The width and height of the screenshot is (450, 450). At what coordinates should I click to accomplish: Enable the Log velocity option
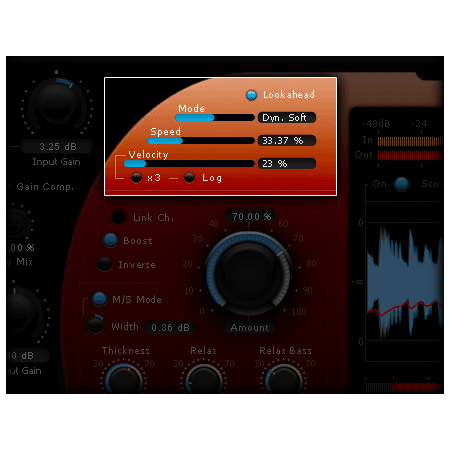click(x=189, y=178)
